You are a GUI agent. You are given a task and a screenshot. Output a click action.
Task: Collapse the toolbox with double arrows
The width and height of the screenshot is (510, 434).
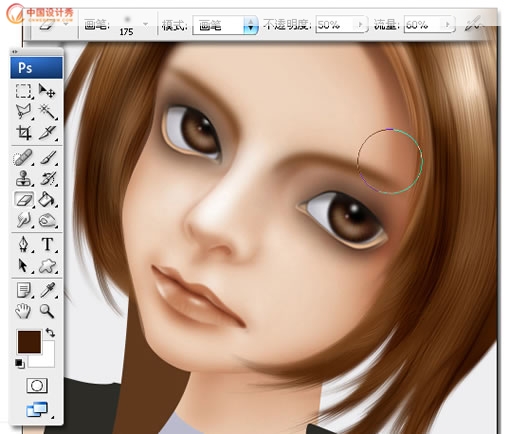click(14, 52)
